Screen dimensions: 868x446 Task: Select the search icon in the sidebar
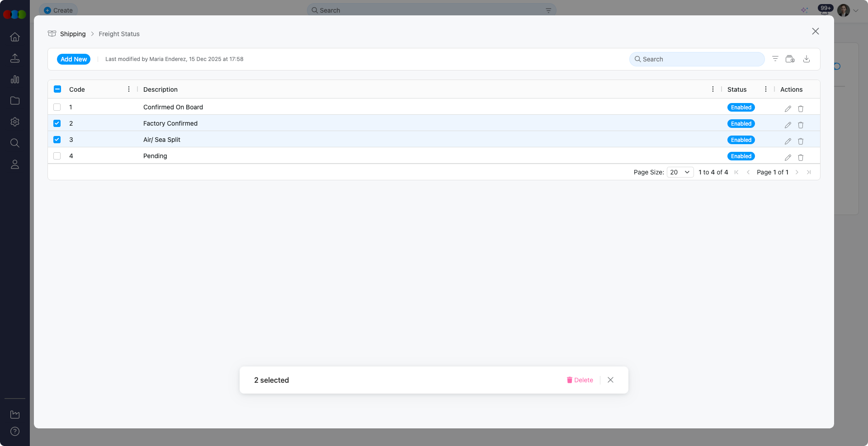(15, 143)
